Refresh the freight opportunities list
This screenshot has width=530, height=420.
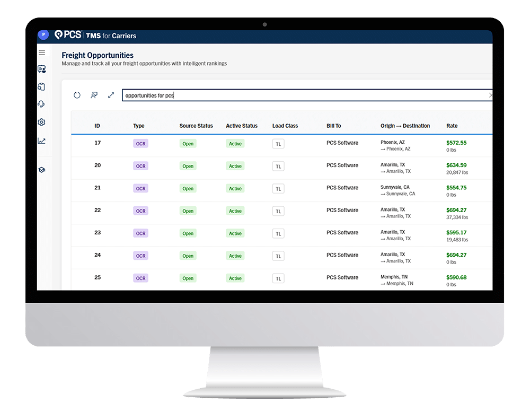pyautogui.click(x=77, y=95)
